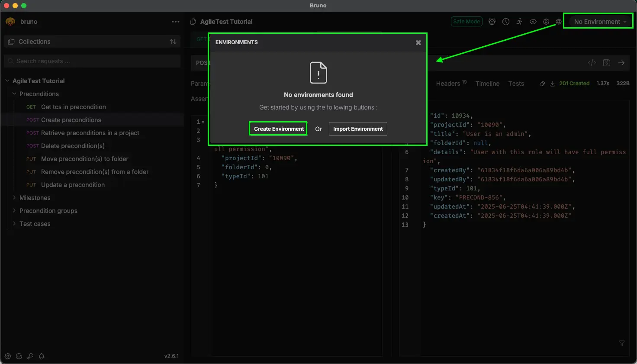Click the bruno logo icon
The image size is (637, 364).
click(10, 22)
